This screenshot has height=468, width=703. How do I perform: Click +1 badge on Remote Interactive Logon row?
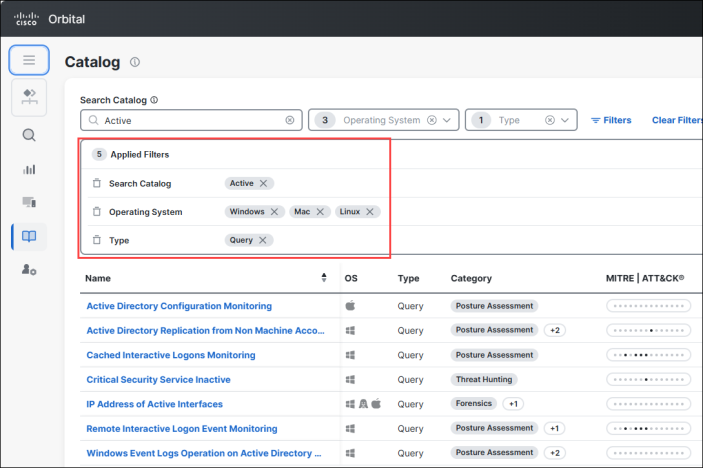click(555, 429)
